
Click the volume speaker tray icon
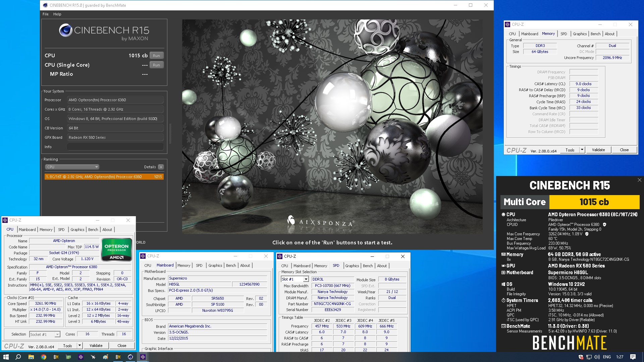[x=597, y=357]
